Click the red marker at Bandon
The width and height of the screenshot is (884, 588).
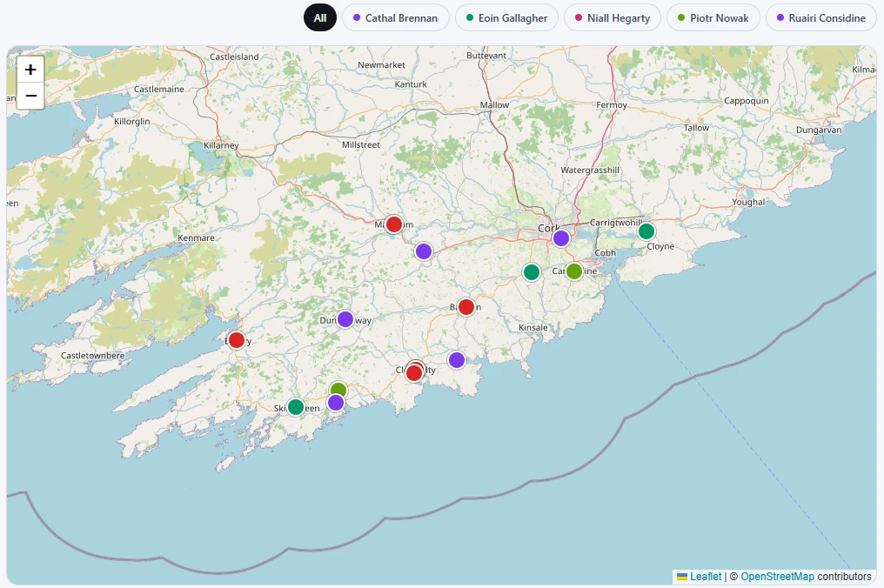(x=466, y=307)
